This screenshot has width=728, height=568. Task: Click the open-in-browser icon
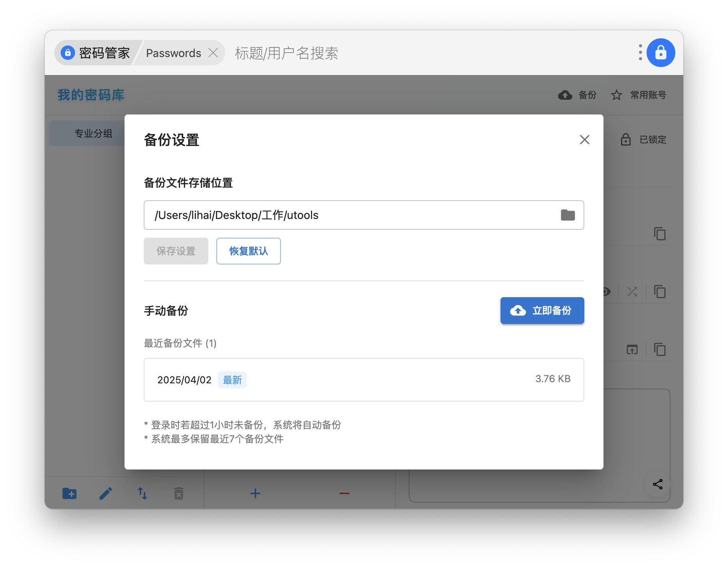click(632, 349)
